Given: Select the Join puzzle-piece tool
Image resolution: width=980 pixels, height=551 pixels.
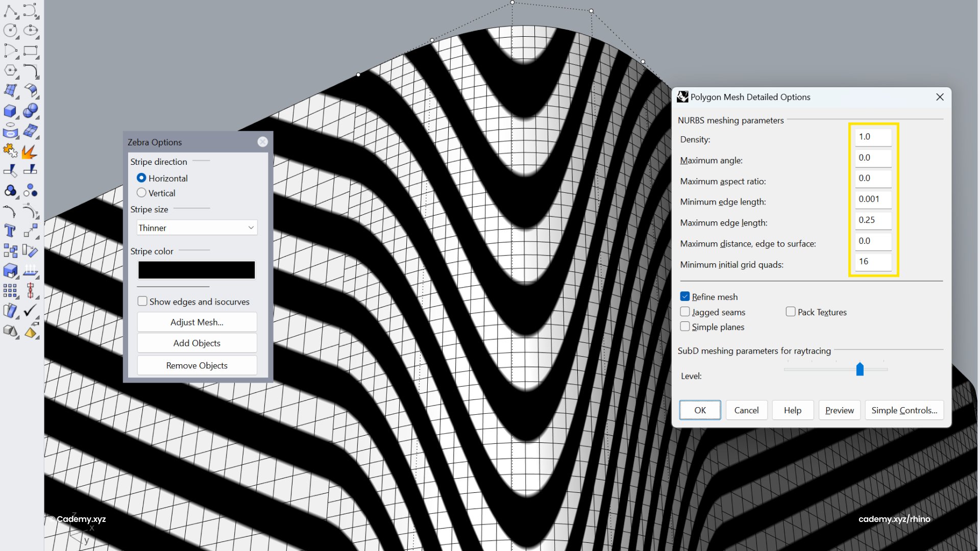Looking at the screenshot, I should coord(10,151).
